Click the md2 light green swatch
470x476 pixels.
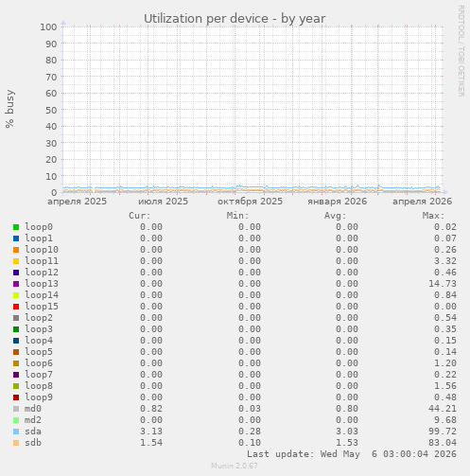(x=16, y=420)
